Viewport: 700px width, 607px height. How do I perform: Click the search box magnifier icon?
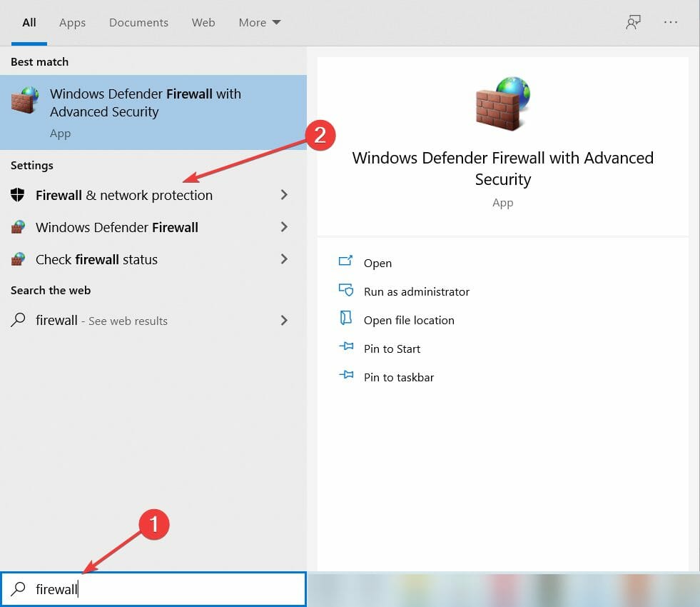tap(18, 588)
